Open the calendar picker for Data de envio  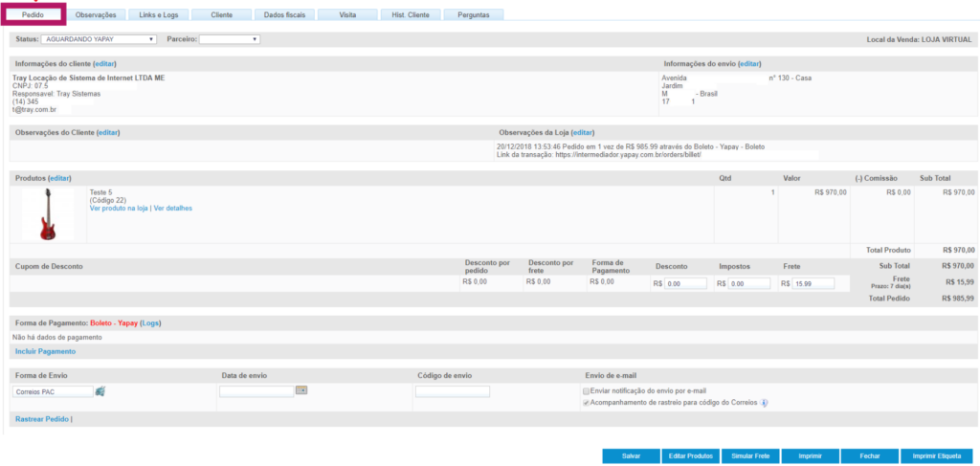point(301,390)
